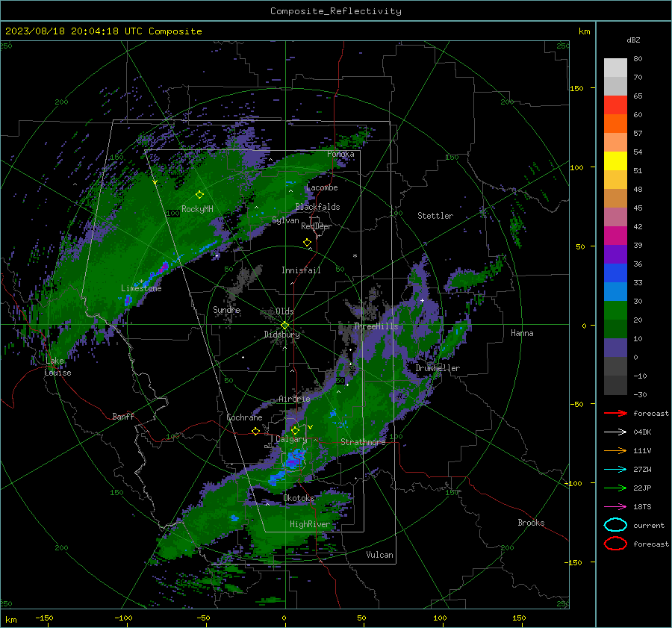Click the Strathmore label
This screenshot has height=628, width=672.
[363, 442]
